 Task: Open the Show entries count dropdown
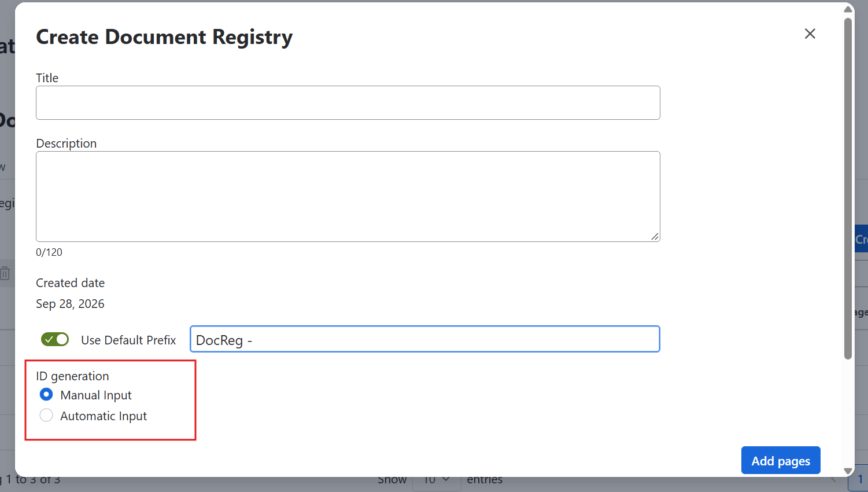tap(437, 480)
